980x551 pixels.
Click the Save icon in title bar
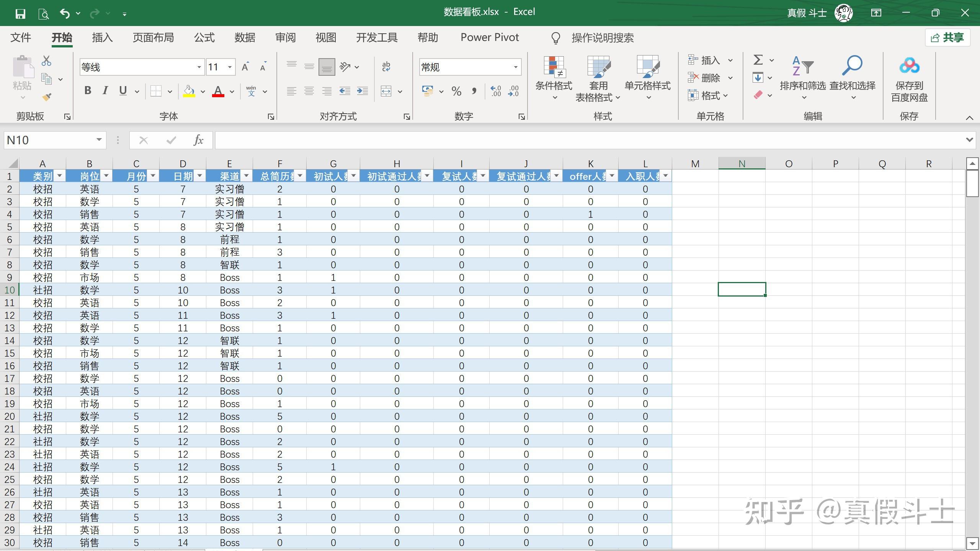click(20, 14)
